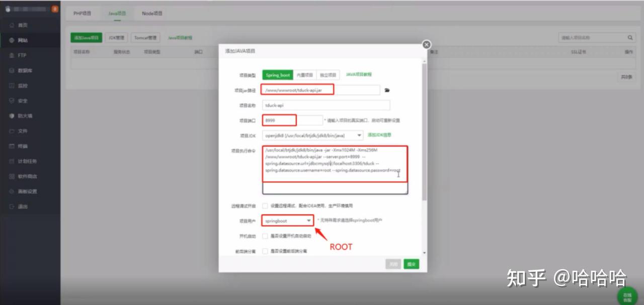Enable the 远程调试开启 remote debug checkbox
This screenshot has height=305, width=644.
point(265,205)
